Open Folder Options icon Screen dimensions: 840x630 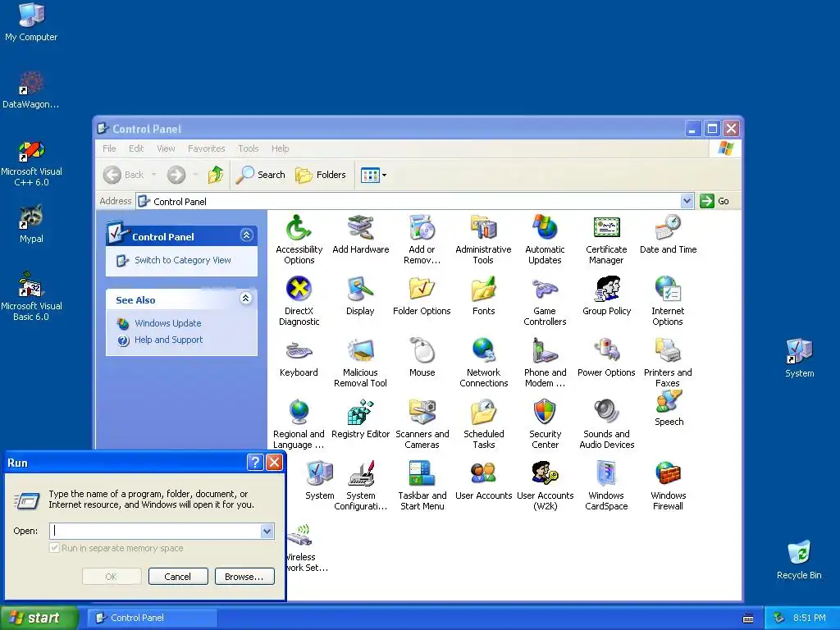tap(422, 295)
